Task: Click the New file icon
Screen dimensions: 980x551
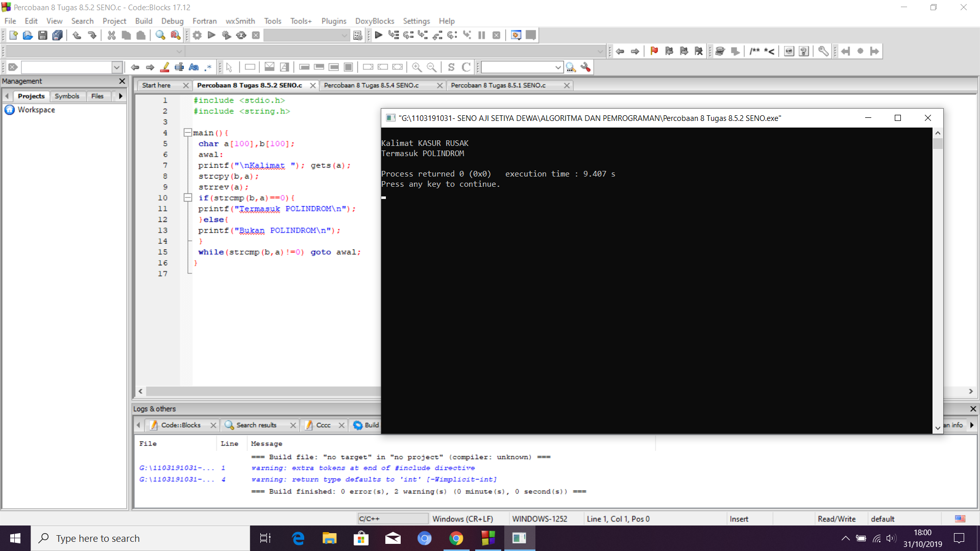Action: (x=13, y=35)
